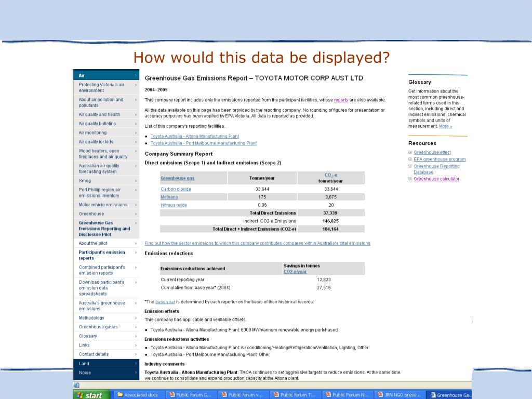Select Participant's emission reports
Screen dimensions: 532x399
click(106, 255)
